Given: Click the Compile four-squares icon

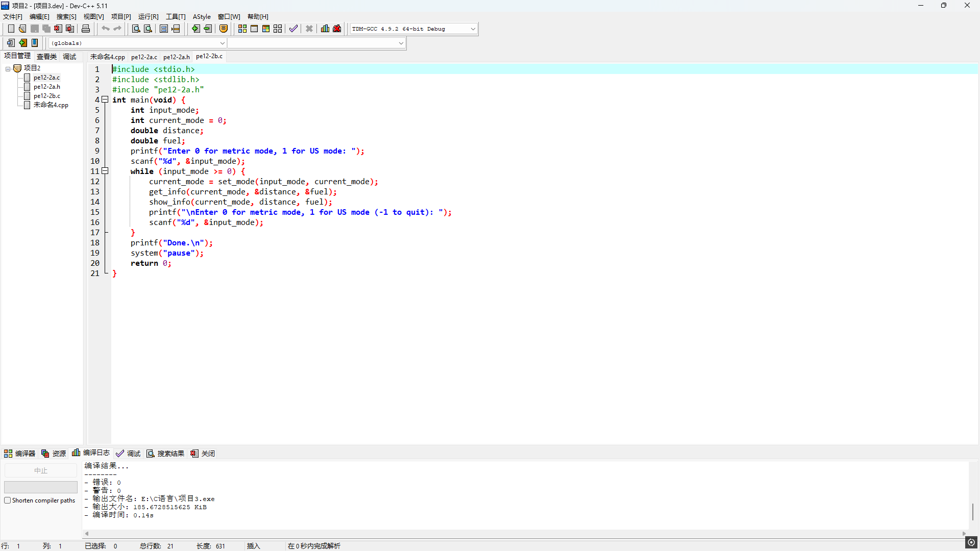Looking at the screenshot, I should 242,29.
